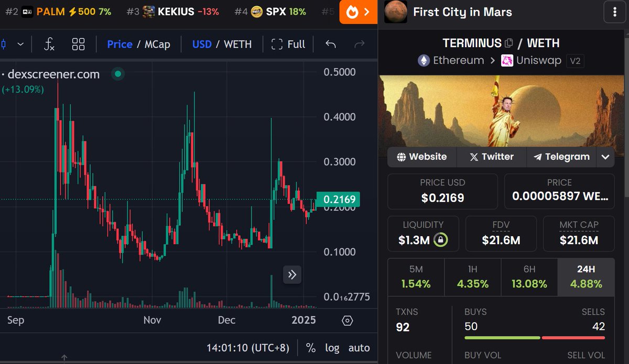Click the BUYS 50 value
This screenshot has width=629, height=364.
click(x=471, y=326)
